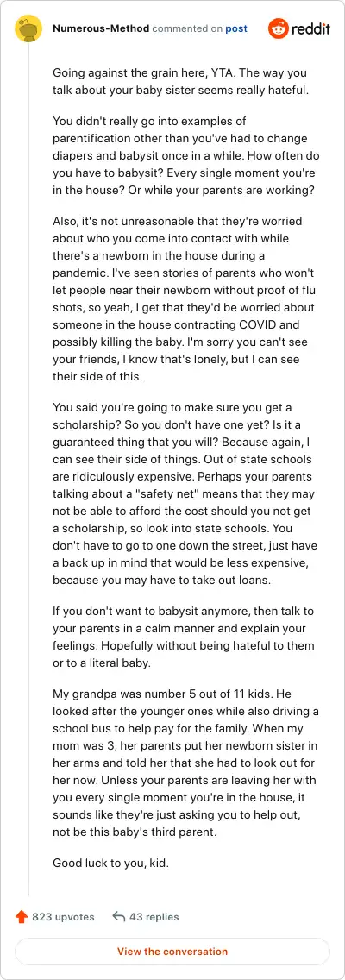
Task: Click the 'commented on' header text
Action: pyautogui.click(x=187, y=28)
